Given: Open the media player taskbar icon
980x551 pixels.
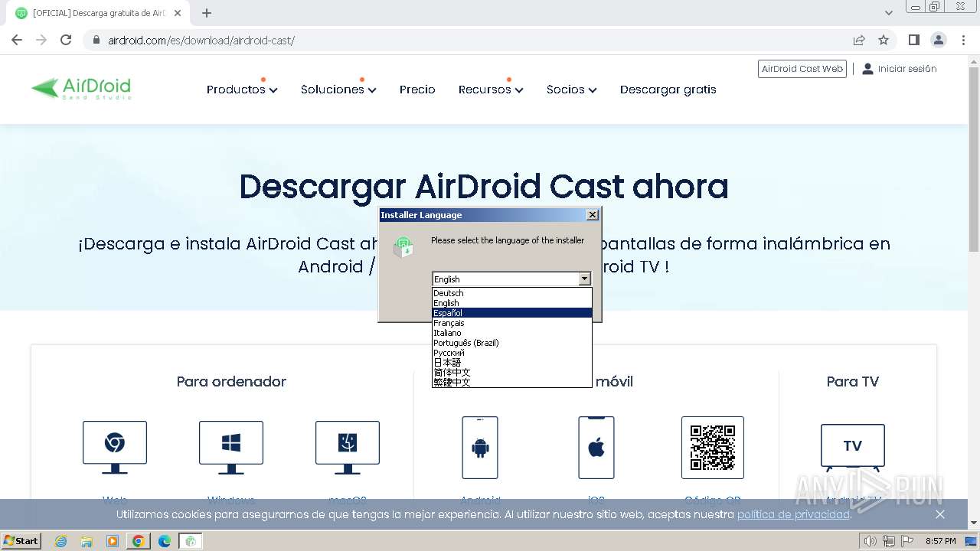Looking at the screenshot, I should [x=113, y=541].
